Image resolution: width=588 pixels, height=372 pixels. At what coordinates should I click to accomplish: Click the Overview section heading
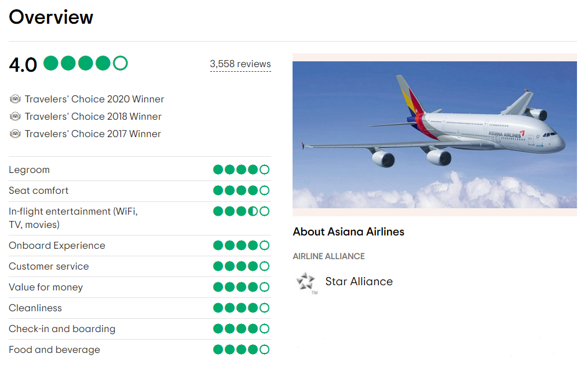click(51, 17)
